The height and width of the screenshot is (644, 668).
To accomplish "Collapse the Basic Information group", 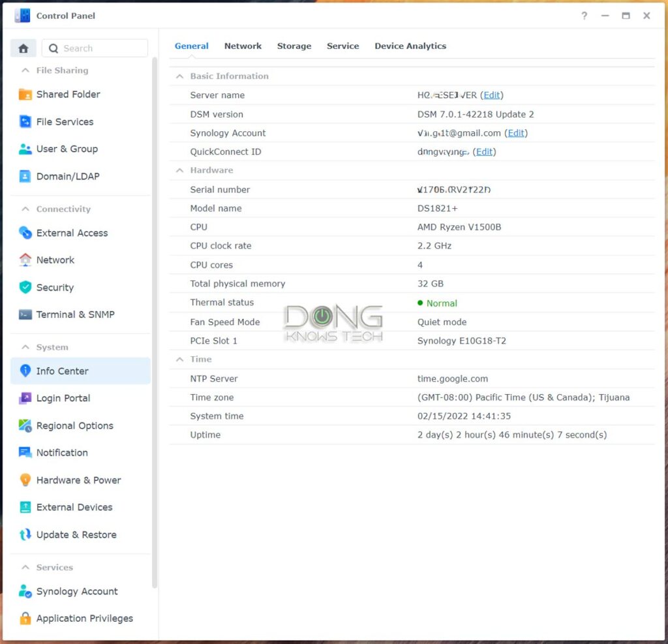I will click(180, 76).
